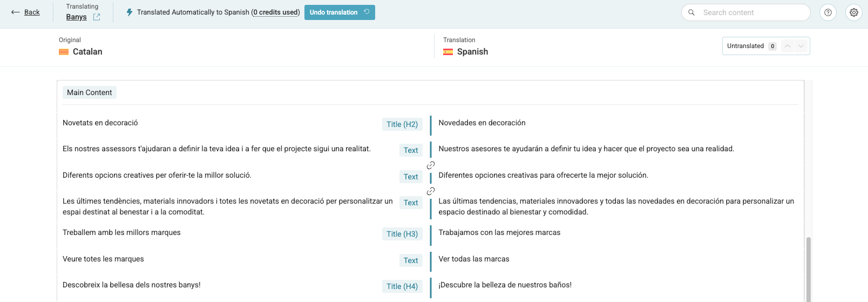Click the Search content field
Viewport: 868px width, 302px height.
coord(746,12)
